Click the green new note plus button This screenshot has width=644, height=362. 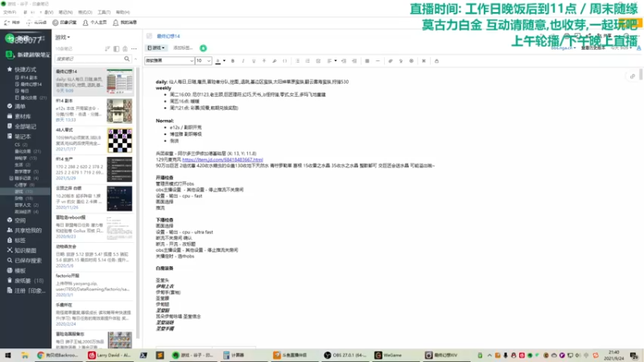[10, 39]
